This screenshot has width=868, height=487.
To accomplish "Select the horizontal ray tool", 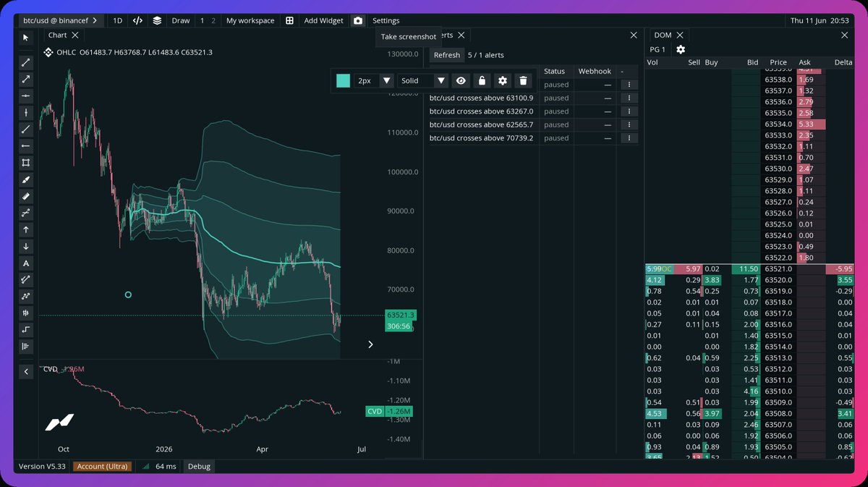I will [x=26, y=145].
